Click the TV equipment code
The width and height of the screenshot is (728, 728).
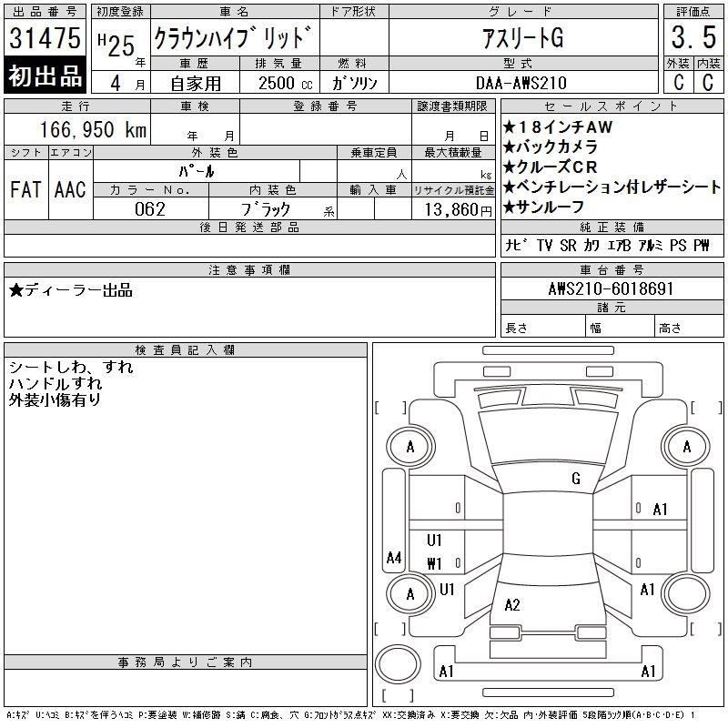tap(544, 245)
